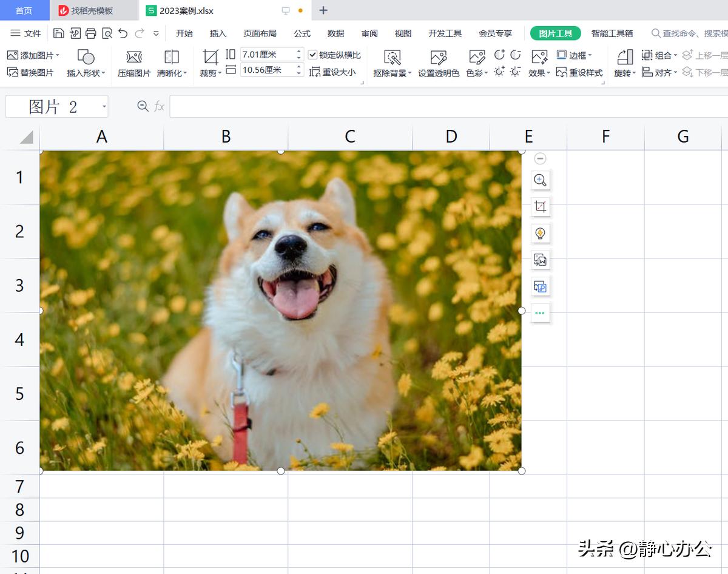
Task: Click the zoom magnifier icon beside the picture
Action: 540,180
